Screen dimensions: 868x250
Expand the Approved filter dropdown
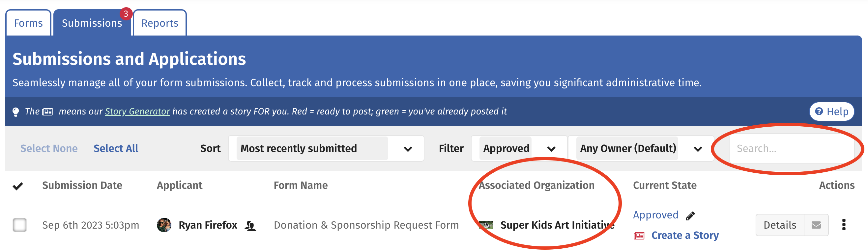519,148
